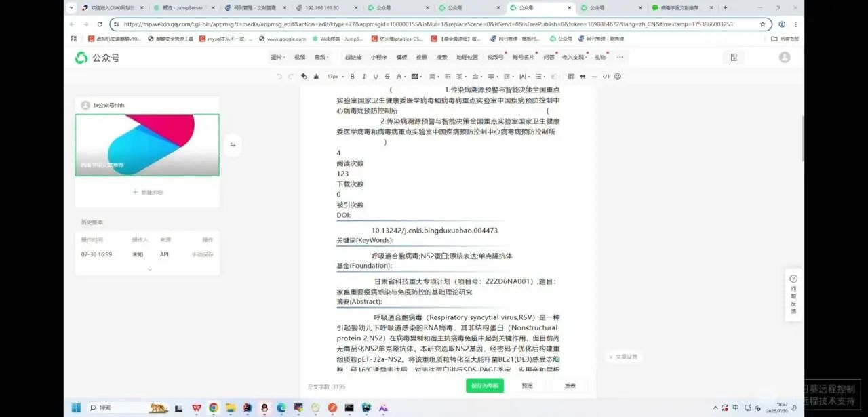Open the letter spacing dropdown

click(x=524, y=77)
